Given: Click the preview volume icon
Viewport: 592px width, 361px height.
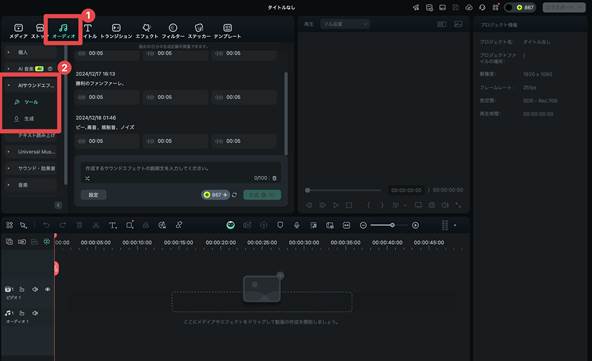Looking at the screenshot, I should coord(445,205).
